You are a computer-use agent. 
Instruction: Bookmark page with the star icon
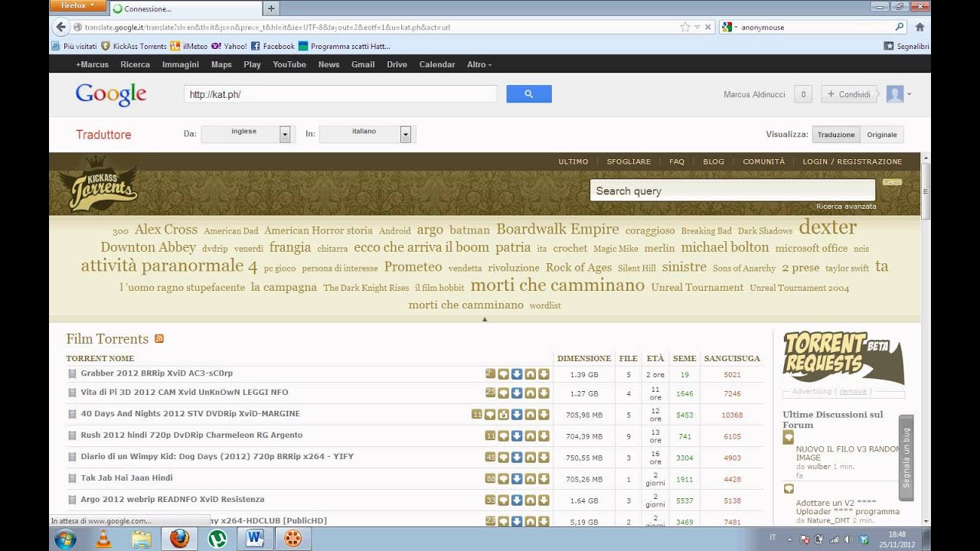(684, 27)
